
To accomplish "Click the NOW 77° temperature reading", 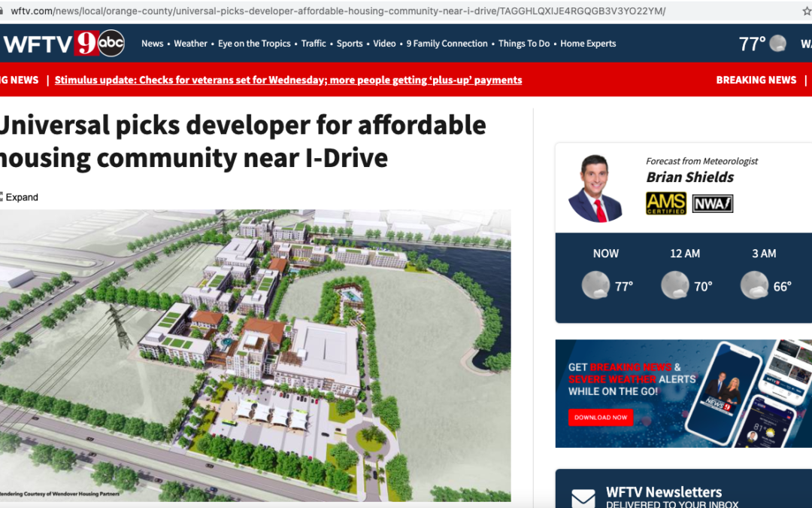I will coord(624,286).
